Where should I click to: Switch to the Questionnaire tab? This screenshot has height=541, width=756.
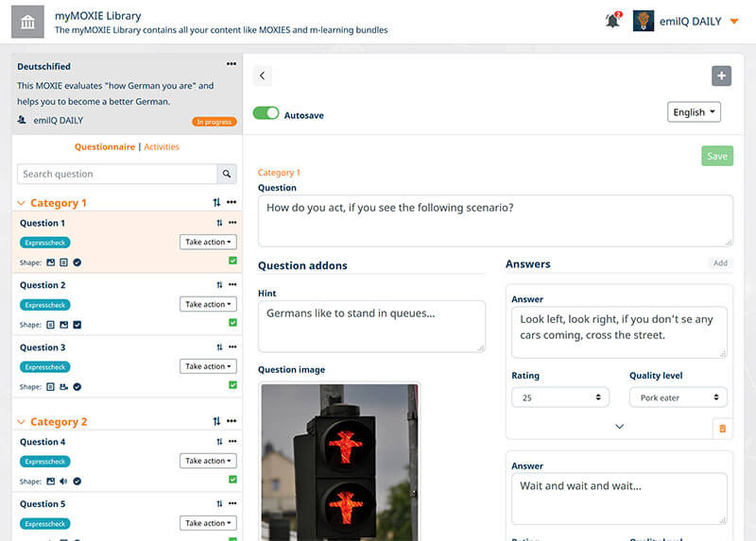click(105, 147)
